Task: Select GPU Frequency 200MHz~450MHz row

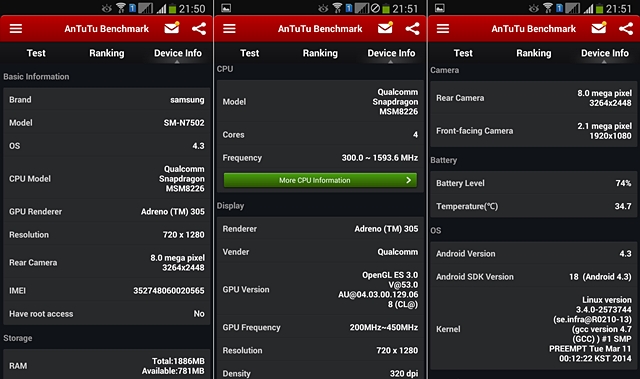Action: [320, 327]
